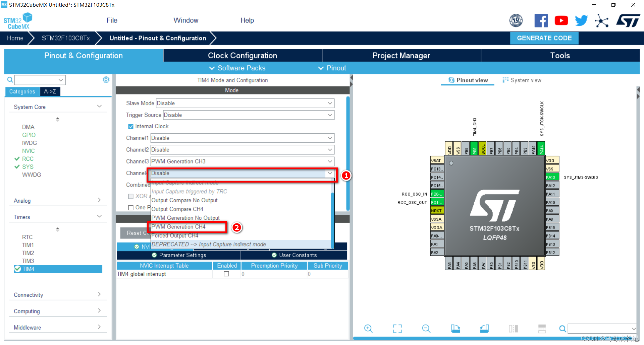Switch to Clock Configuration tab
The image size is (644, 345).
[243, 56]
